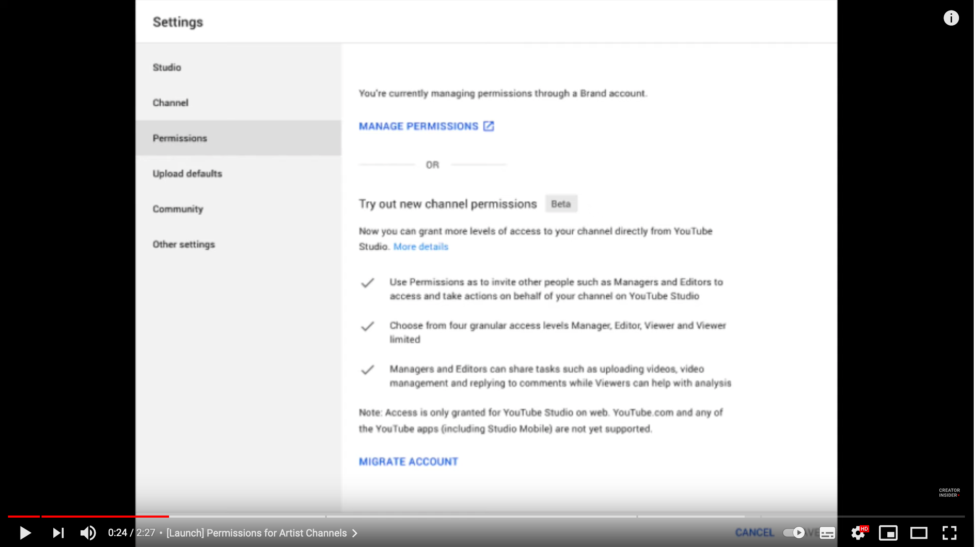The image size is (980, 547).
Task: Open the Studio settings tab
Action: pyautogui.click(x=238, y=68)
